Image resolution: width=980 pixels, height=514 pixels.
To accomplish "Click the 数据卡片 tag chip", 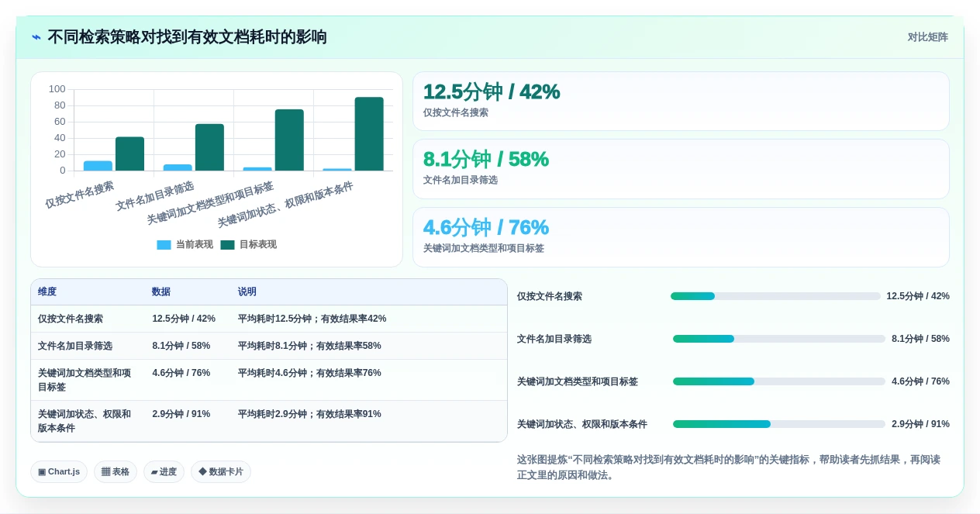I will (x=221, y=471).
